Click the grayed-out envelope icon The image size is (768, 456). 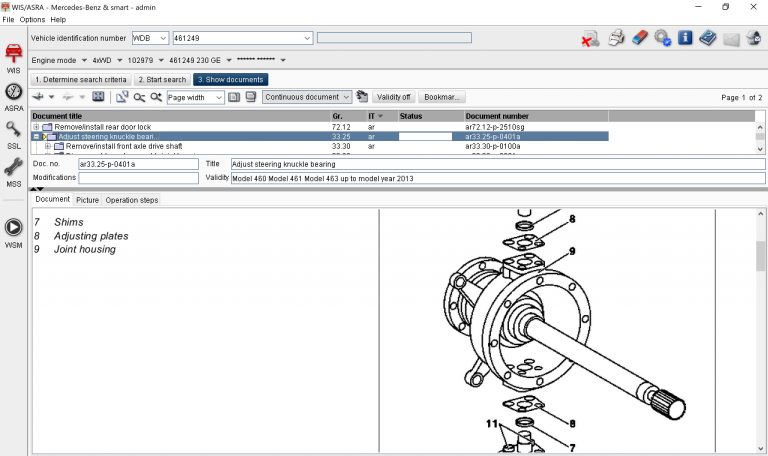[x=731, y=39]
